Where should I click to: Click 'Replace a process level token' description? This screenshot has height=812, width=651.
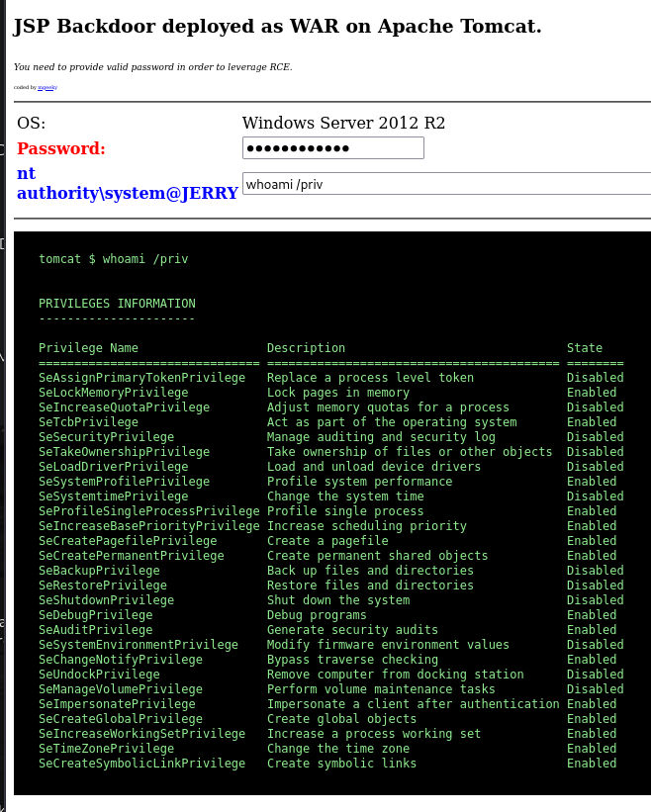[370, 378]
